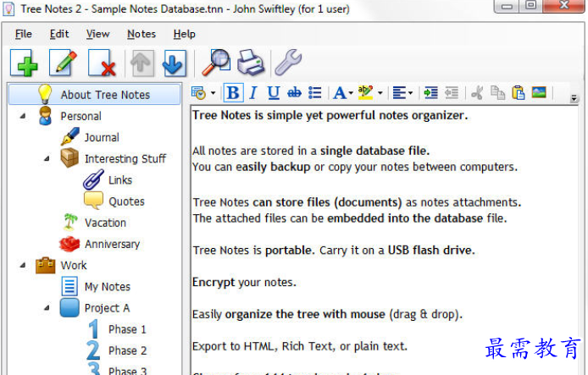Viewport: 588px width, 375px height.
Task: Insert picture with image icon
Action: (539, 92)
